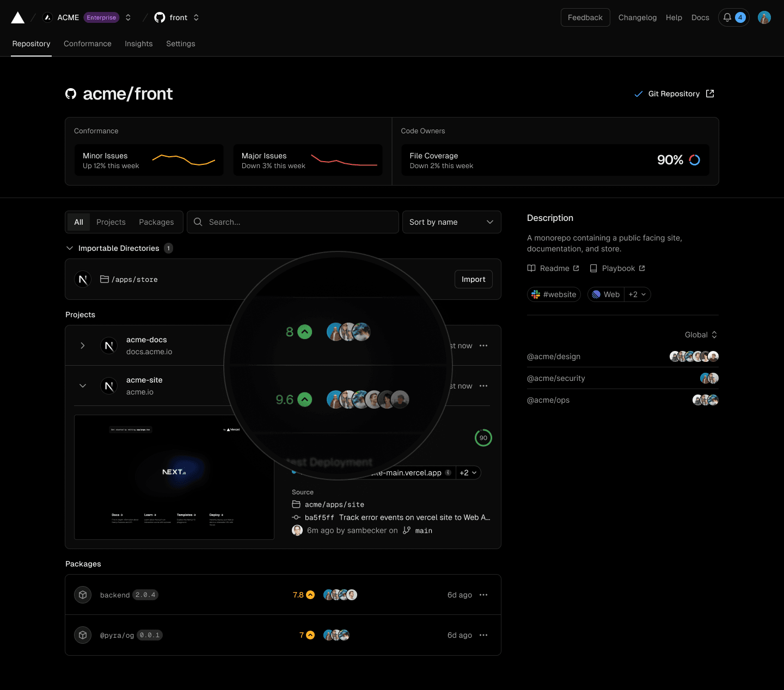Open the Sort by name dropdown
The image size is (784, 690).
(x=451, y=222)
